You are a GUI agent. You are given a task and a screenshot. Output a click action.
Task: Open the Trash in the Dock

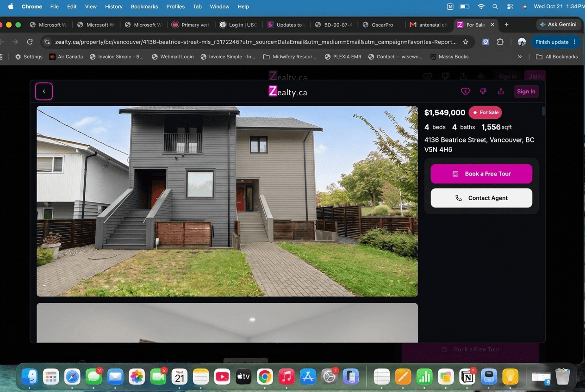click(x=563, y=377)
